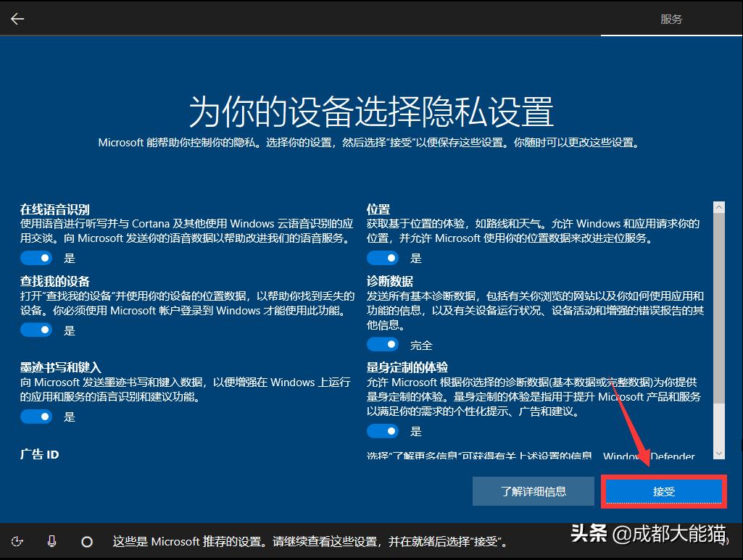Activate the microphone icon at bottom

point(51,541)
